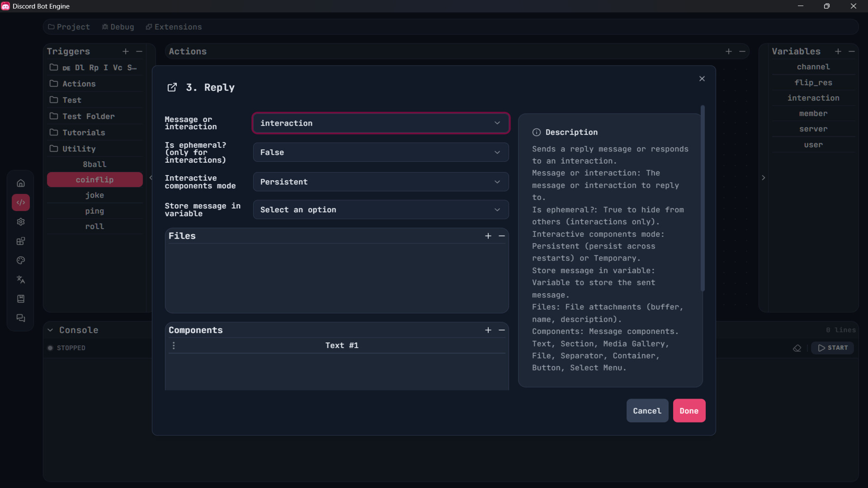
Task: Open Interactive components mode Persistent dropdown
Action: coord(381,182)
